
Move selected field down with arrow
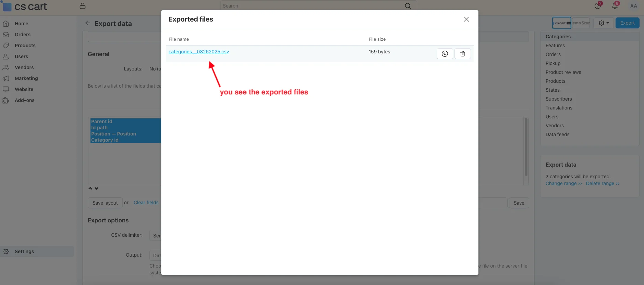tap(97, 189)
